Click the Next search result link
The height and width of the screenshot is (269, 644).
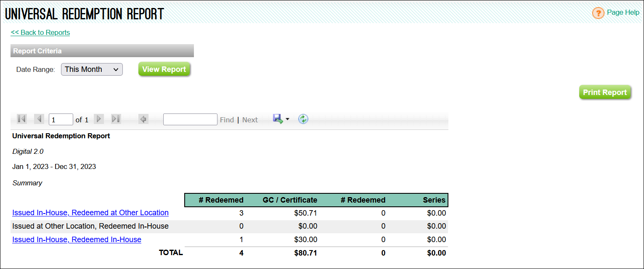250,120
